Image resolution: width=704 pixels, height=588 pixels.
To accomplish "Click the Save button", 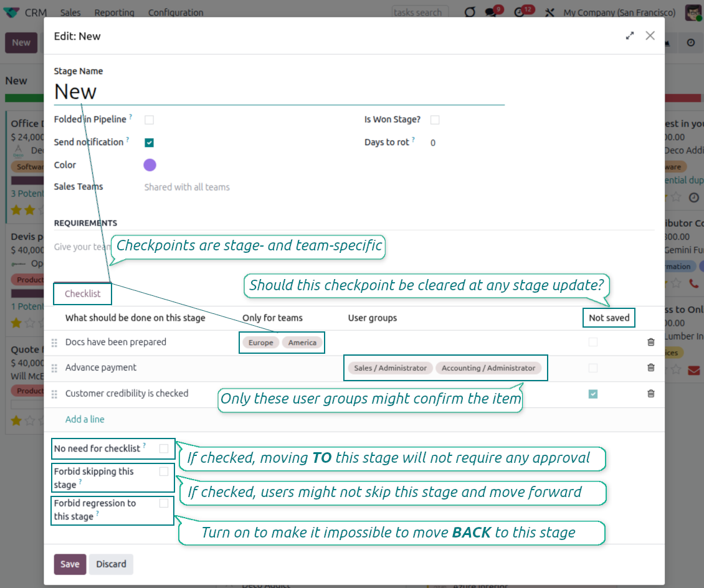I will tap(70, 564).
